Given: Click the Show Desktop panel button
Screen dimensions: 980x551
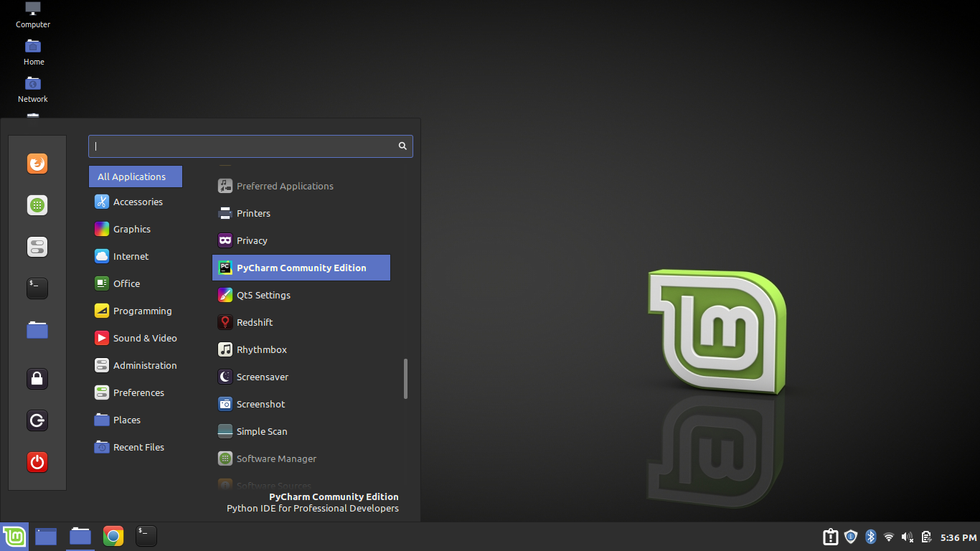Looking at the screenshot, I should 46,537.
